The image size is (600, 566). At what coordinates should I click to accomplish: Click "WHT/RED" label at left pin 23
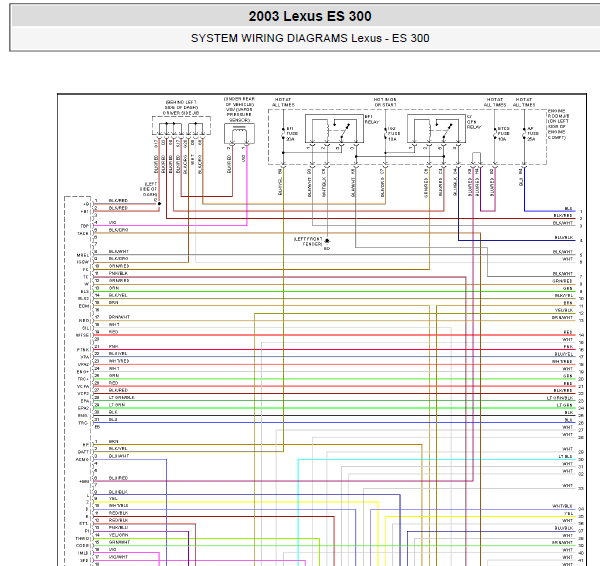119,361
